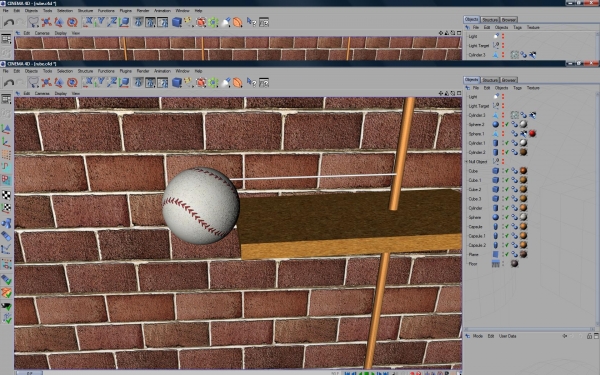
Task: Open the green modeling objects palette, front window
Action: 213,82
